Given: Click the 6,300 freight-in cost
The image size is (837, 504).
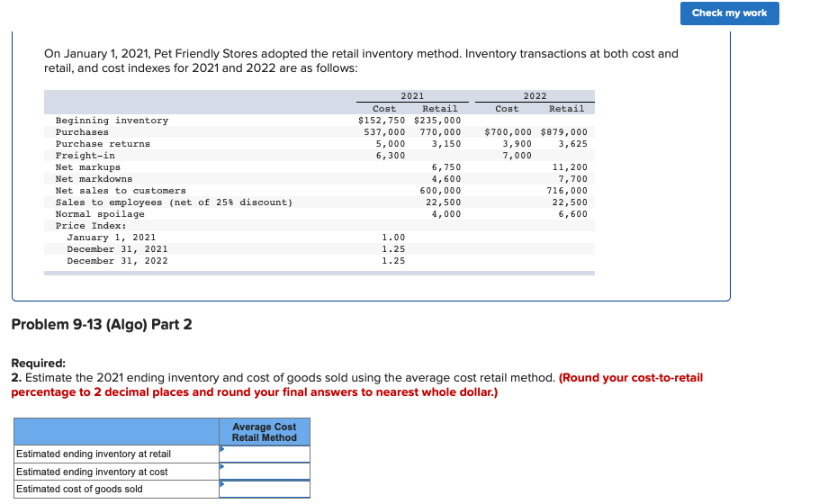Looking at the screenshot, I should (x=391, y=156).
